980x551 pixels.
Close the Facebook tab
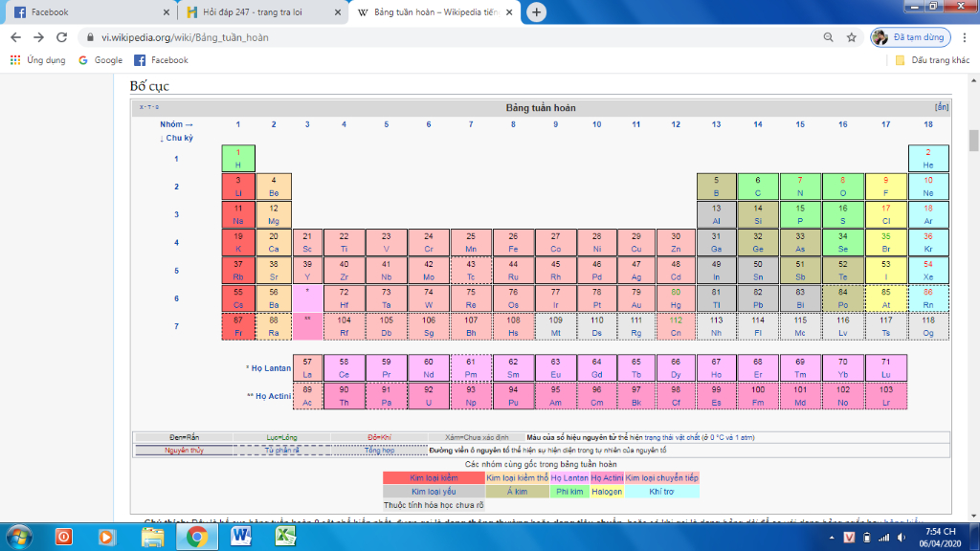coord(167,11)
